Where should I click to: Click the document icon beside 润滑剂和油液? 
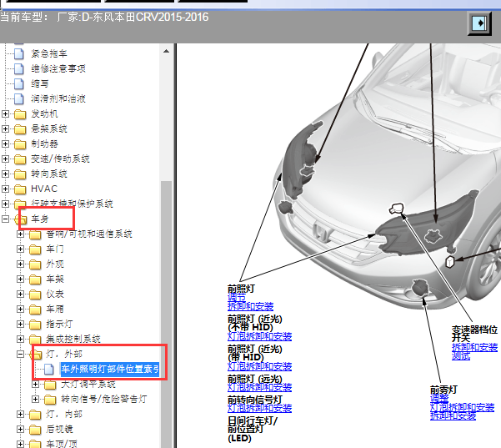[19, 98]
